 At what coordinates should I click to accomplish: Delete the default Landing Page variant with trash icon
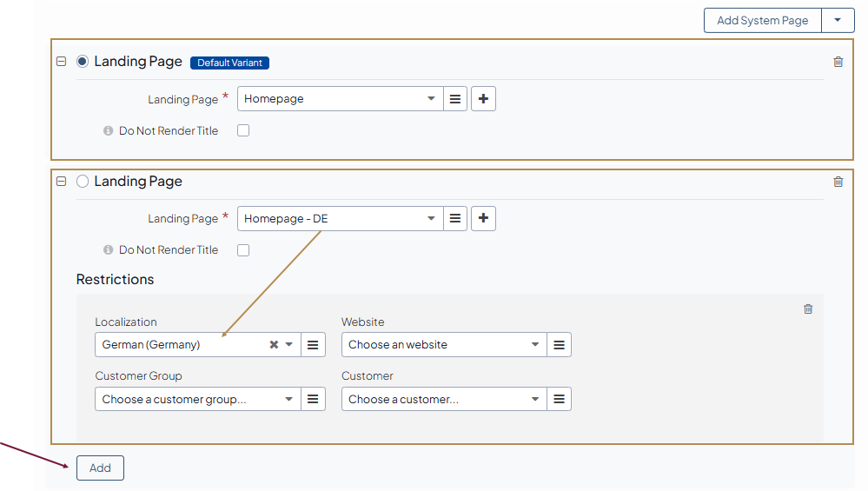tap(838, 62)
